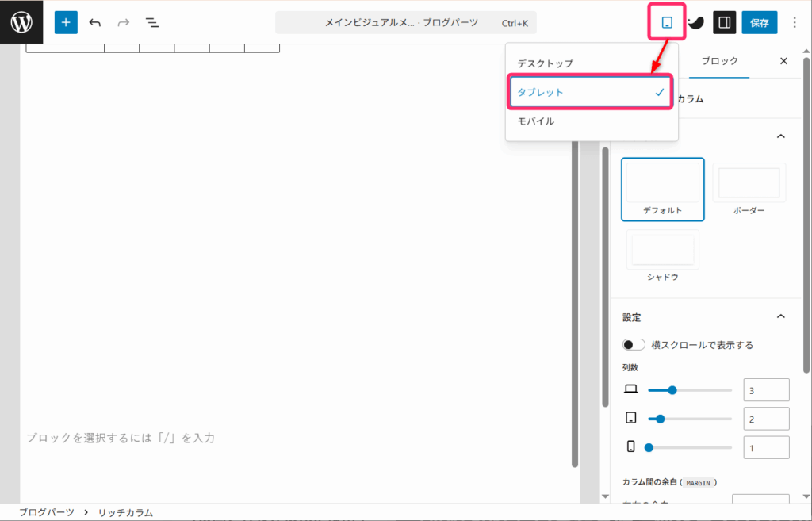
Task: Click the WordPress logo icon
Action: [21, 22]
